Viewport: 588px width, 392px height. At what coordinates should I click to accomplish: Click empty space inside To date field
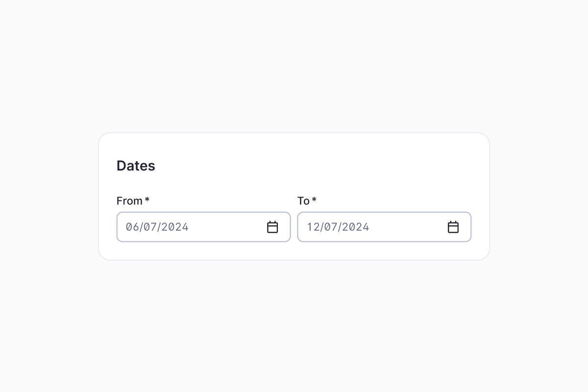tap(407, 227)
